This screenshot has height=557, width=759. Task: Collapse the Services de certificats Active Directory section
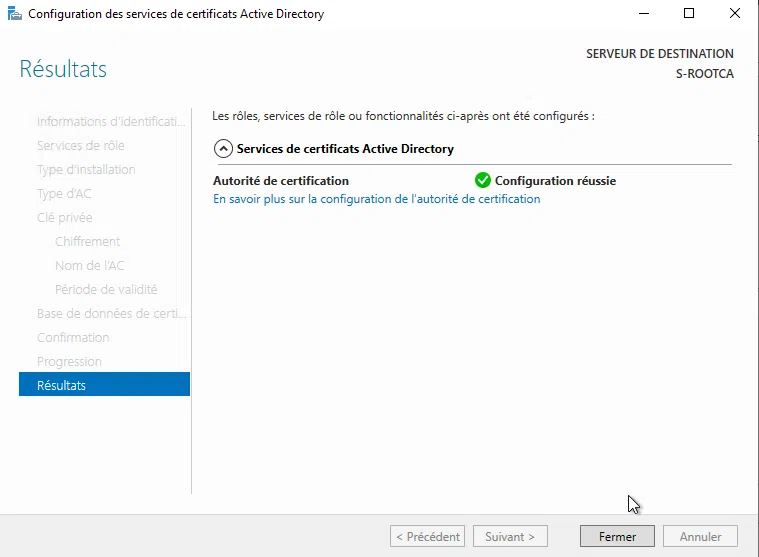223,149
